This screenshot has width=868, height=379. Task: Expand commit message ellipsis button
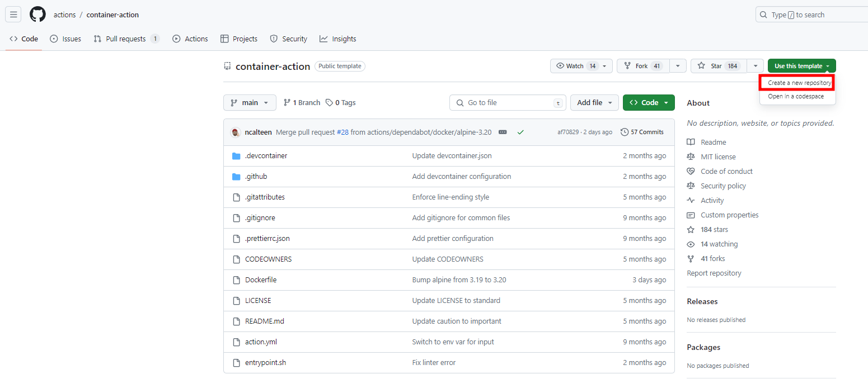[503, 132]
